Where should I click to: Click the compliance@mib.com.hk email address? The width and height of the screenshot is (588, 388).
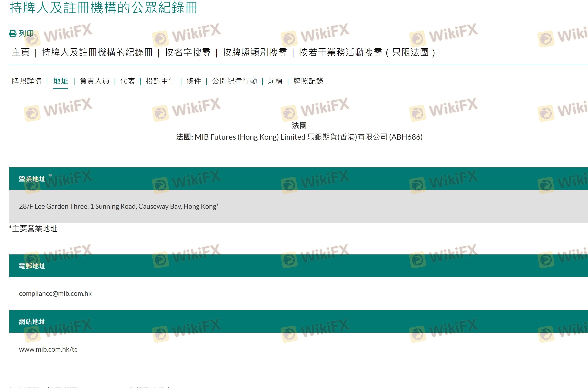coord(55,294)
